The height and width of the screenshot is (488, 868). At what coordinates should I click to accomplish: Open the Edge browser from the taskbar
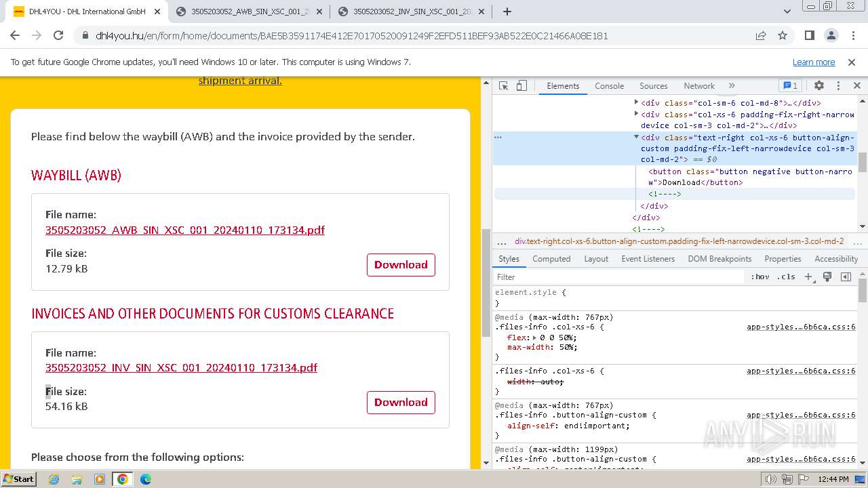(146, 479)
